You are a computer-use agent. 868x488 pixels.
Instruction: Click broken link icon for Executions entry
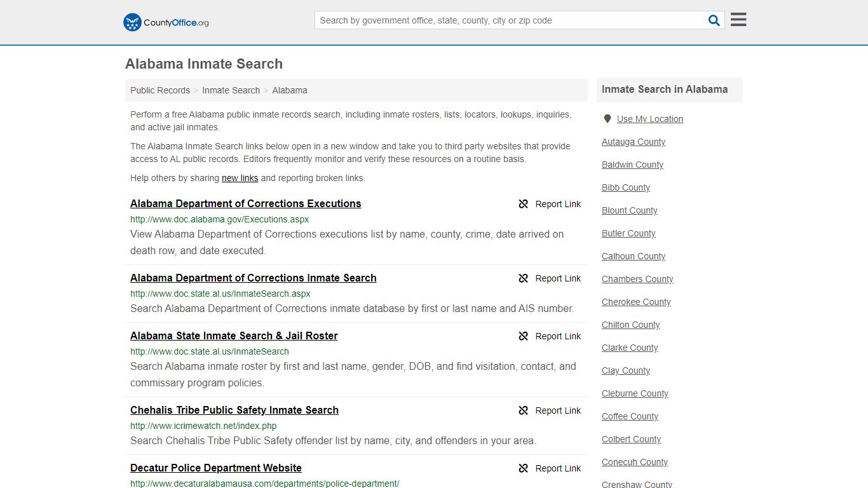(524, 204)
